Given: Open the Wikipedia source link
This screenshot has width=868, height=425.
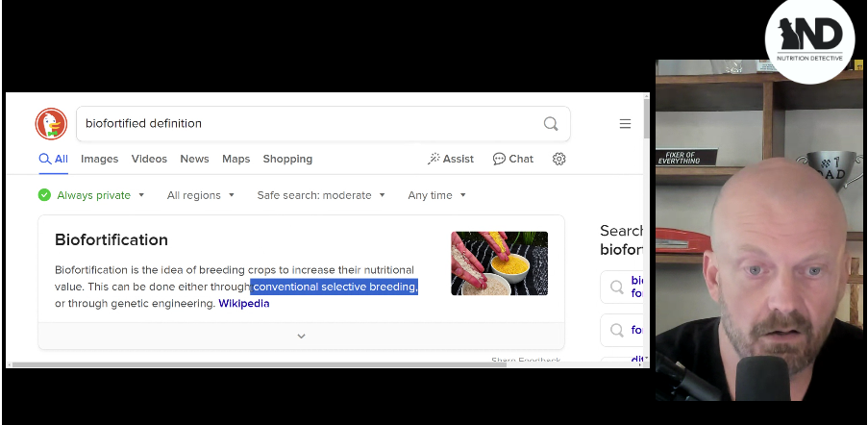Looking at the screenshot, I should coord(244,303).
